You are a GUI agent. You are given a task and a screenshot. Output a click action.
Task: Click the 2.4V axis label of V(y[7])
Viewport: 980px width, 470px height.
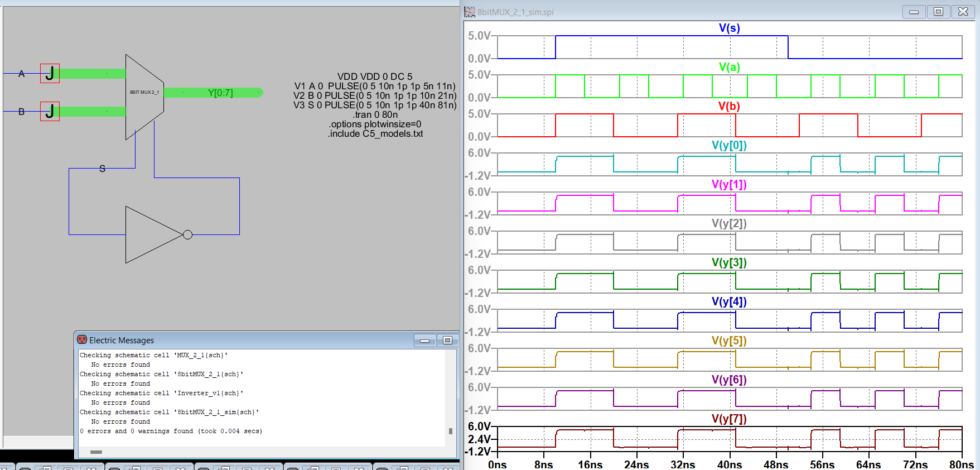479,439
